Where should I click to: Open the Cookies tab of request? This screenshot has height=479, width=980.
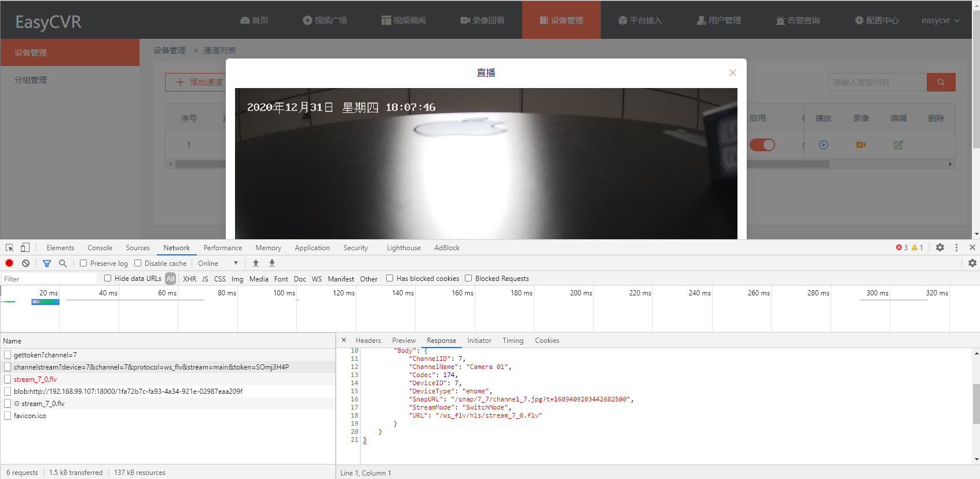(x=547, y=341)
